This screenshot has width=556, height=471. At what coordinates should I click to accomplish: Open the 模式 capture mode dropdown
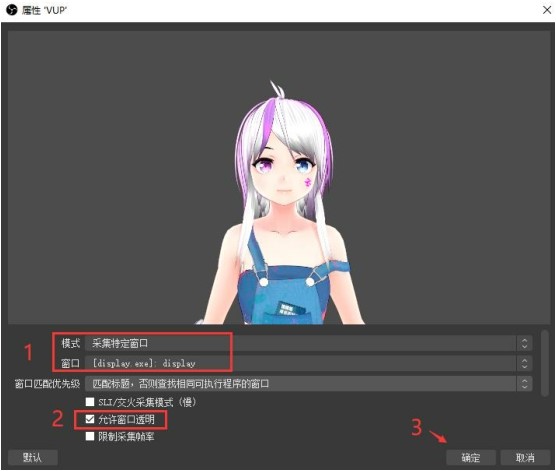tap(308, 343)
